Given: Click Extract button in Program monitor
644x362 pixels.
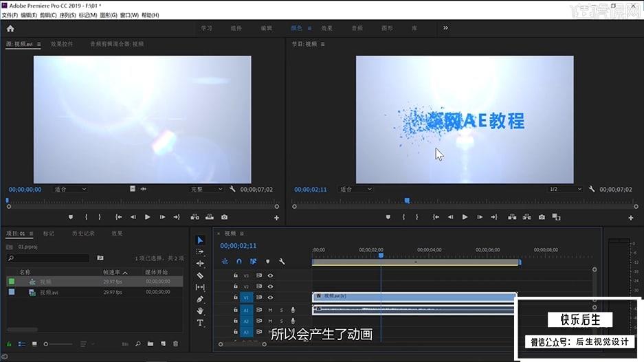Looking at the screenshot, I should [x=527, y=217].
